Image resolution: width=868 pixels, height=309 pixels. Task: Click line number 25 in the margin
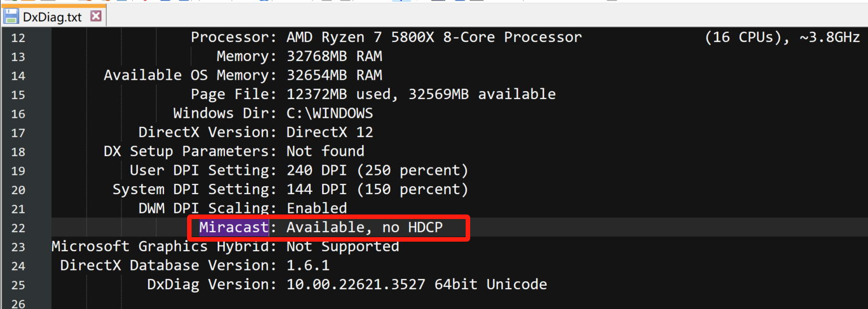coord(18,285)
